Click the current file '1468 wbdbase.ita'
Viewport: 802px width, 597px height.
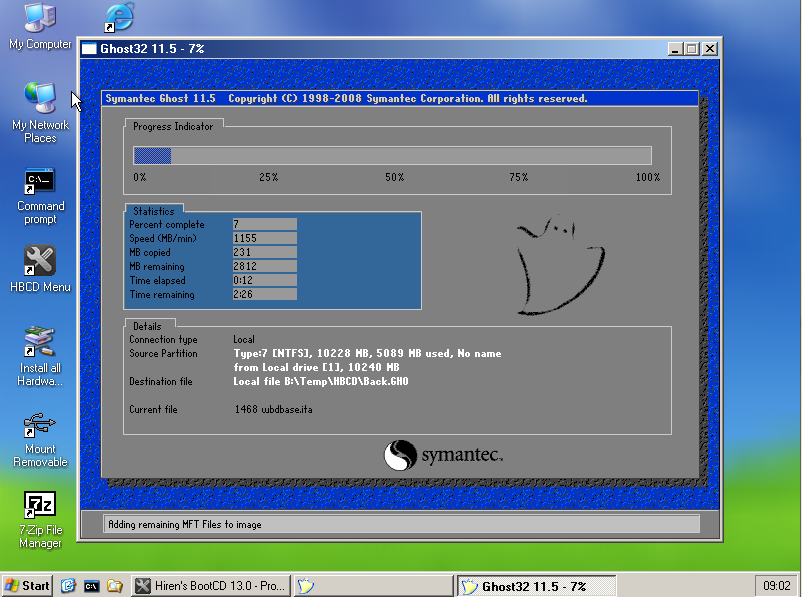pyautogui.click(x=274, y=409)
